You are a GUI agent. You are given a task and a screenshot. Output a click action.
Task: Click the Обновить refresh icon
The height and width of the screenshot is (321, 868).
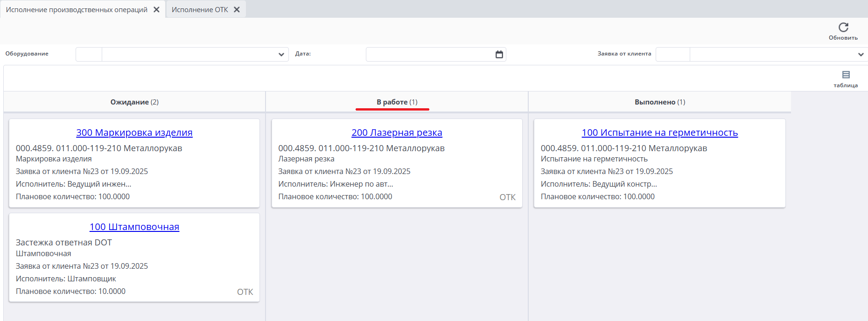pos(843,28)
